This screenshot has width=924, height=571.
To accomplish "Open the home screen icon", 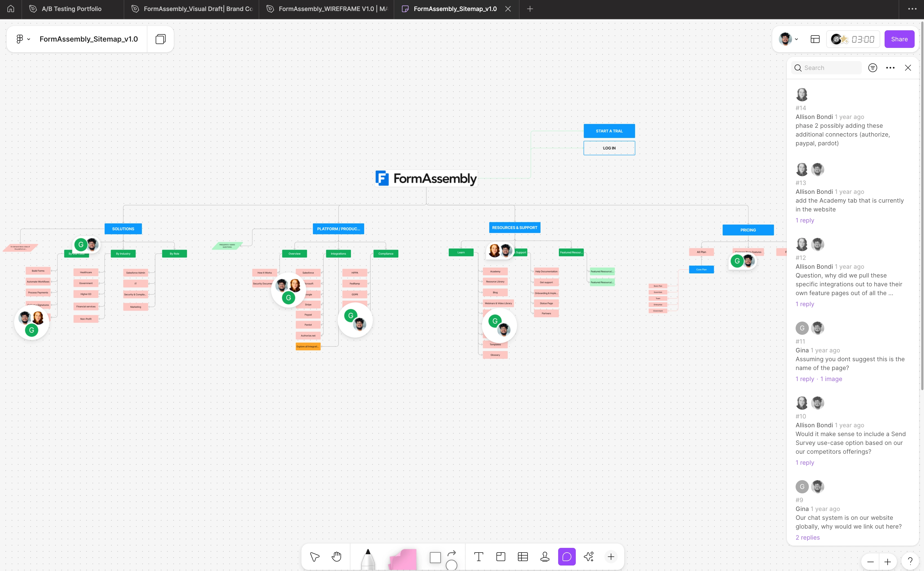I will coord(10,9).
